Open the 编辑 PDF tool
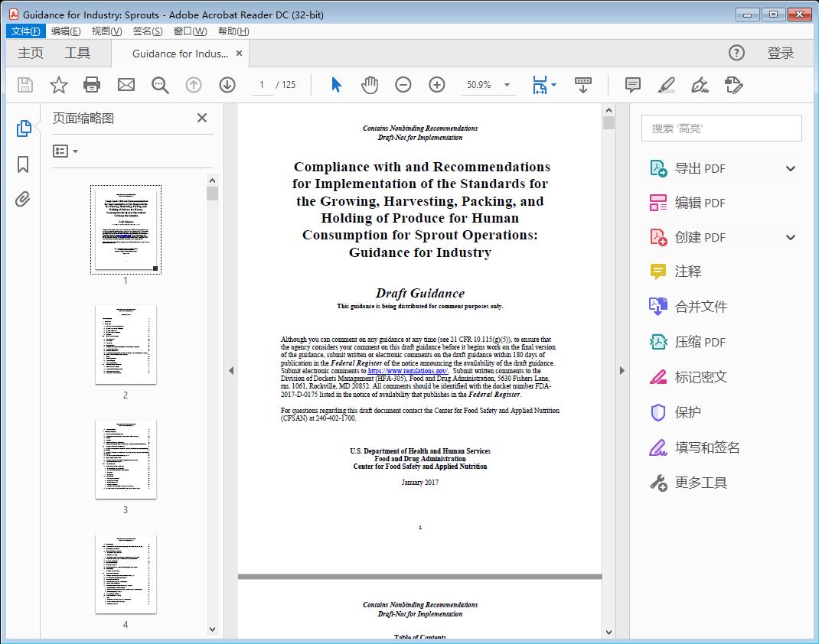Viewport: 819px width, 644px height. [703, 202]
